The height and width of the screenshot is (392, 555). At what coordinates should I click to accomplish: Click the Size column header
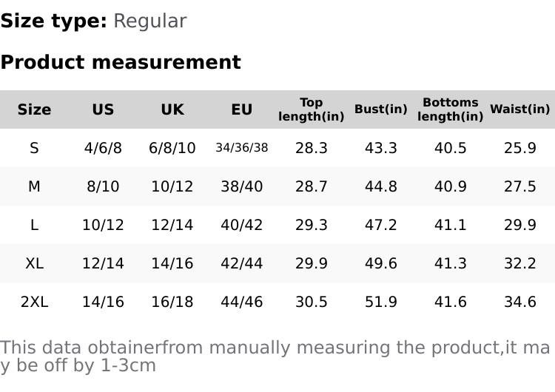coord(34,109)
